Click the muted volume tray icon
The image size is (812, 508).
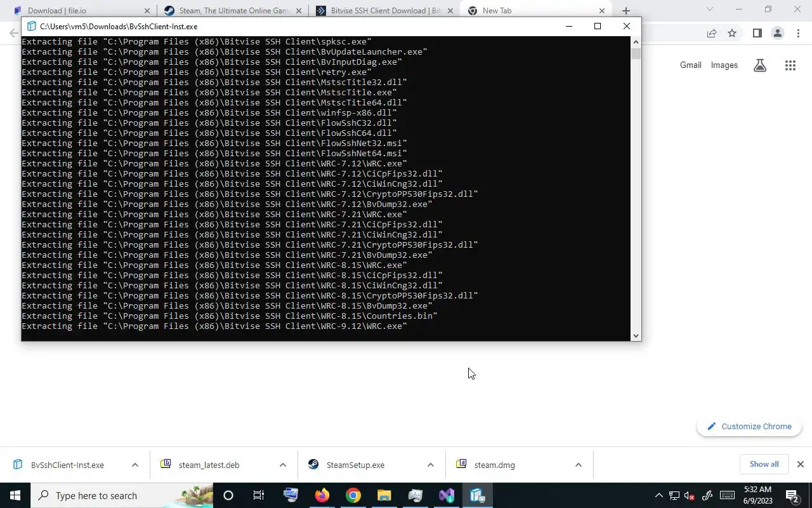pos(690,495)
